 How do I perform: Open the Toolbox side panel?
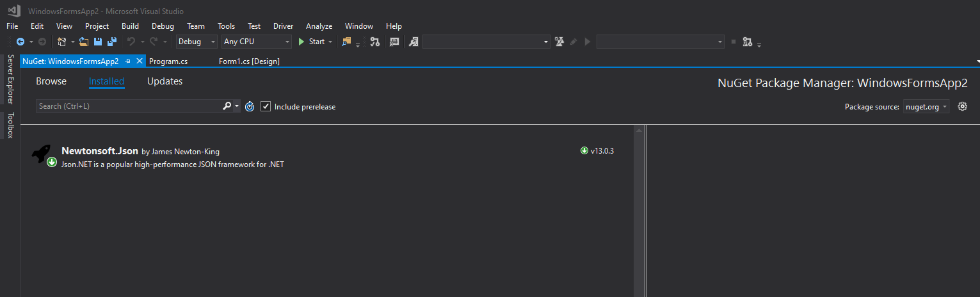pyautogui.click(x=10, y=125)
